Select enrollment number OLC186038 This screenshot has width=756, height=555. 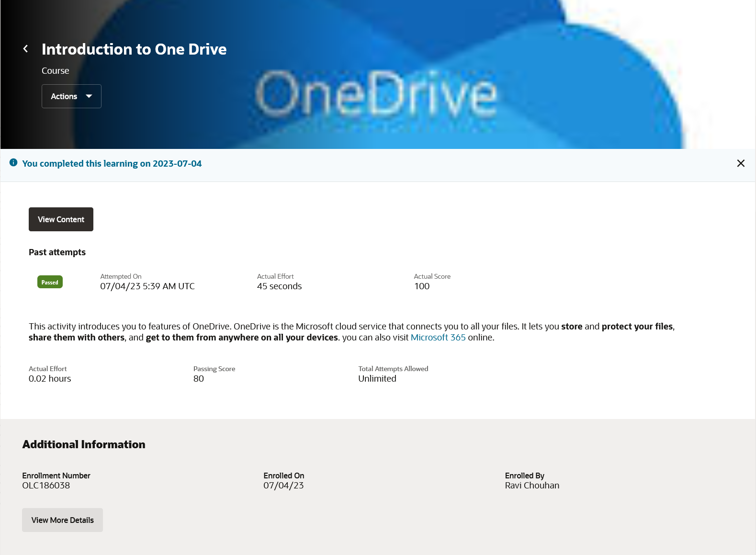pyautogui.click(x=46, y=486)
